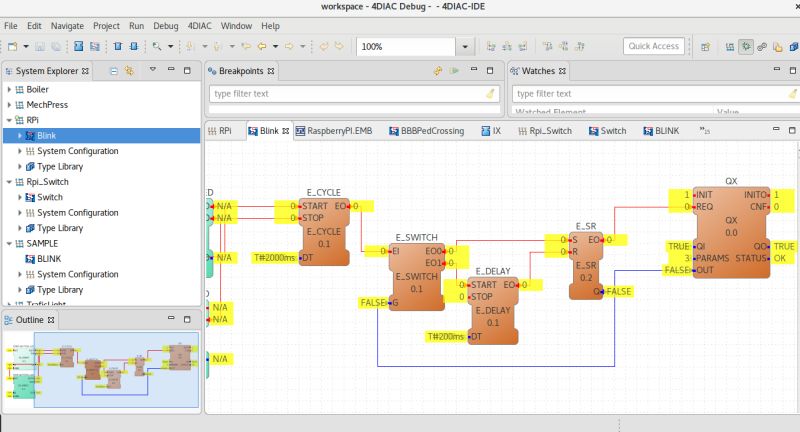Click the New wizard toolbar icon
The image size is (800, 432).
tap(12, 46)
